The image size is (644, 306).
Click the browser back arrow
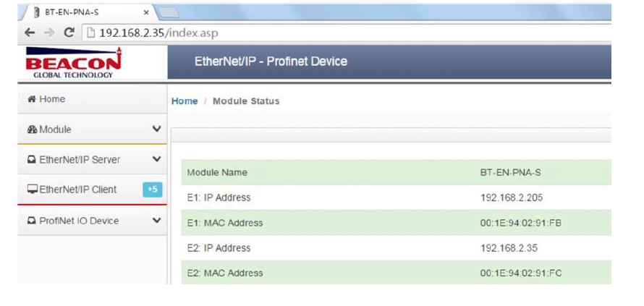point(29,33)
